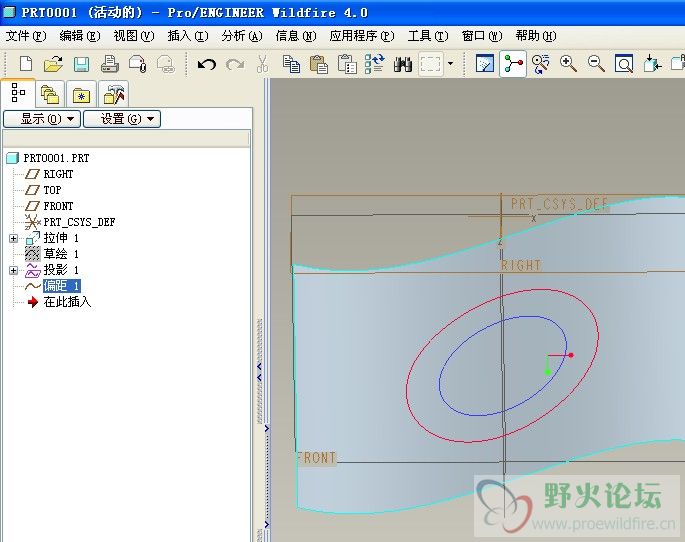Open the 帮助(H) menu
685x542 pixels.
(536, 36)
